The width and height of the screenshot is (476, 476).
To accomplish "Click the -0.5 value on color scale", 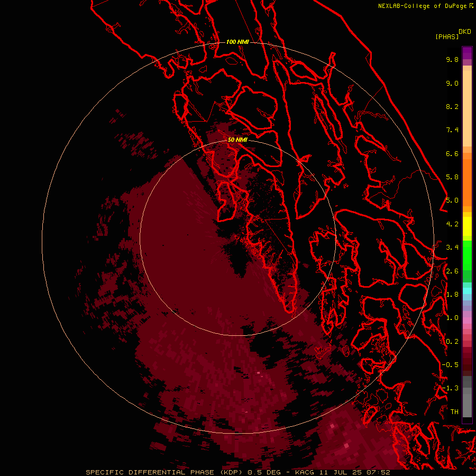I will 450,365.
